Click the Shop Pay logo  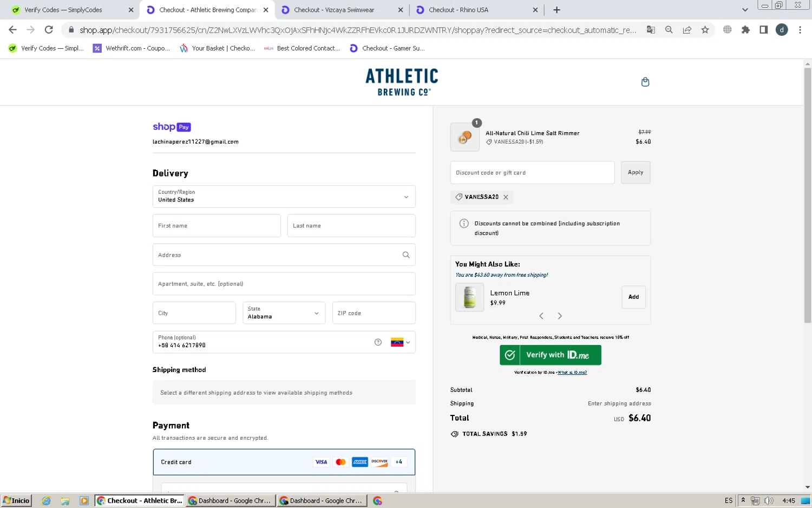(x=172, y=127)
